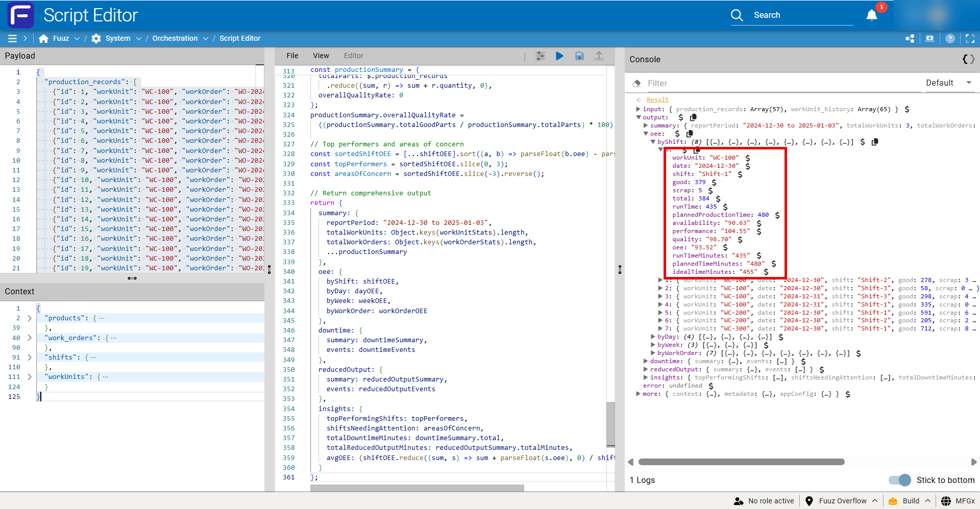Open the System breadcrumb dropdown
980x509 pixels.
point(138,38)
